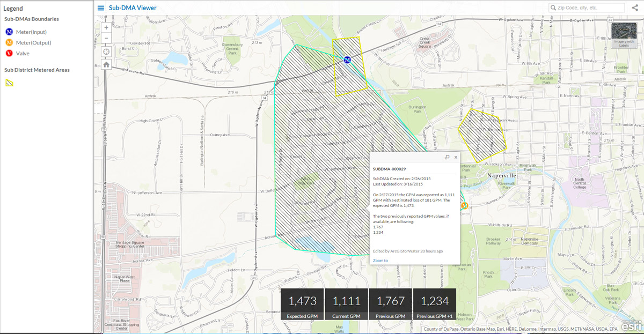Click the Legend panel heading
Viewport: 644px width, 334px height.
pyautogui.click(x=13, y=9)
